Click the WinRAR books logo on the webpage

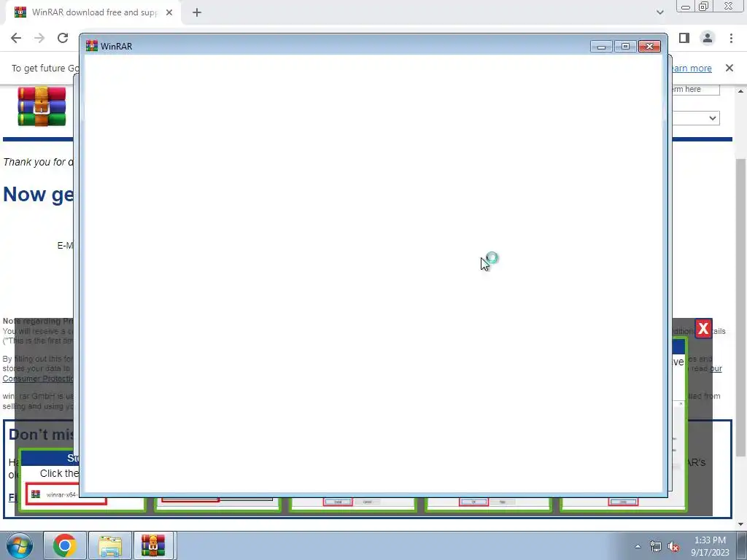tap(42, 106)
